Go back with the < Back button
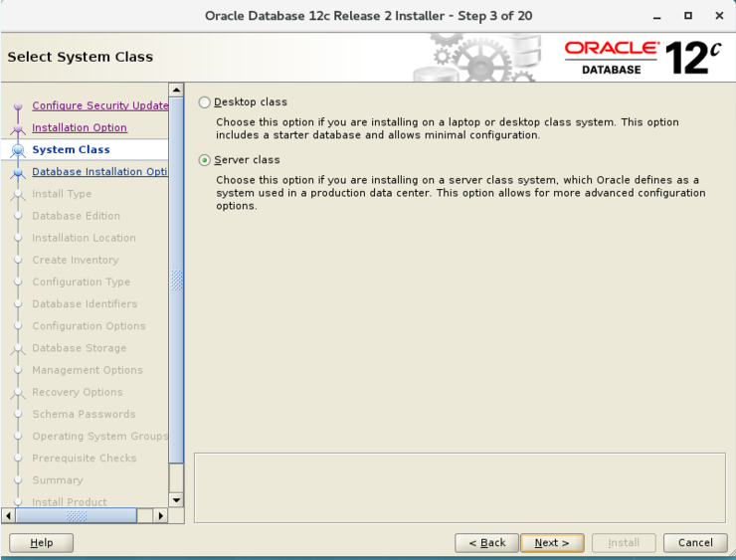This screenshot has width=736, height=560. 486,543
